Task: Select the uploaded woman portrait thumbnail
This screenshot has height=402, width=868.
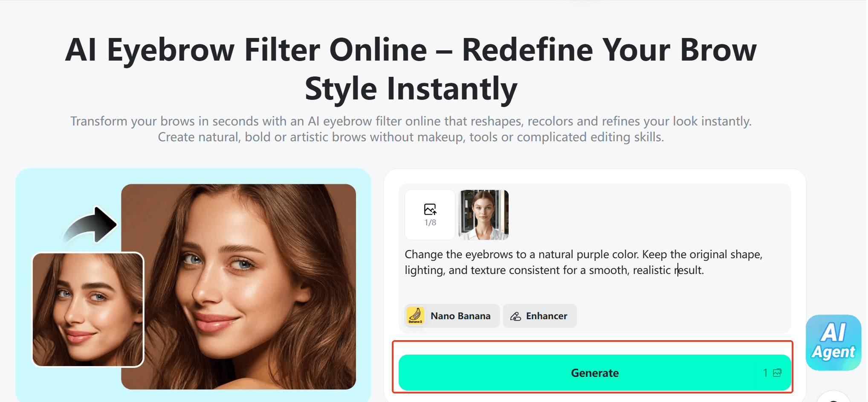Action: (483, 215)
